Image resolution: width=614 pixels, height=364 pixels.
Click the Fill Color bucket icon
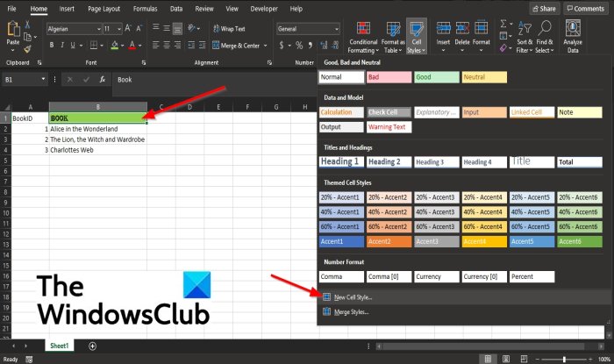114,46
